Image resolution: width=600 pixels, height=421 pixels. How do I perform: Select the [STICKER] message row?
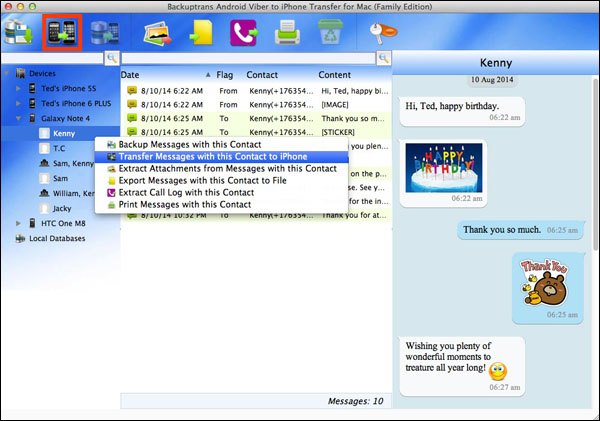(x=256, y=132)
